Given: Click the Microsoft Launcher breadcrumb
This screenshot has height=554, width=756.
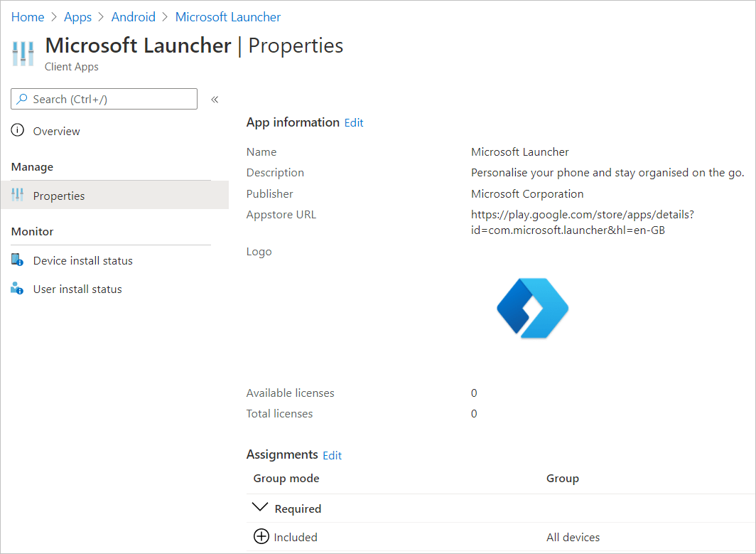Looking at the screenshot, I should tap(227, 17).
